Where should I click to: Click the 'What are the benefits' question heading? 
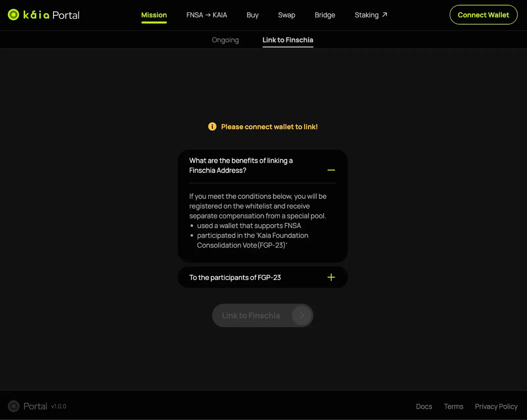pyautogui.click(x=241, y=165)
